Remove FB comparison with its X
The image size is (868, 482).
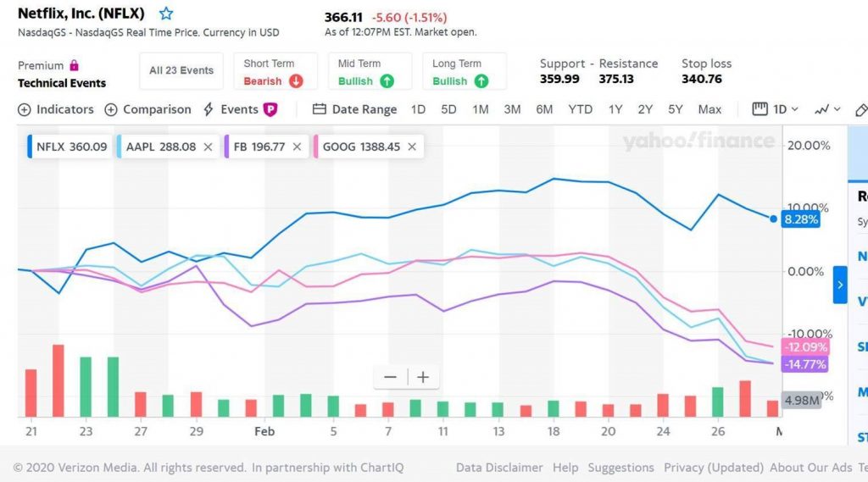tap(298, 147)
